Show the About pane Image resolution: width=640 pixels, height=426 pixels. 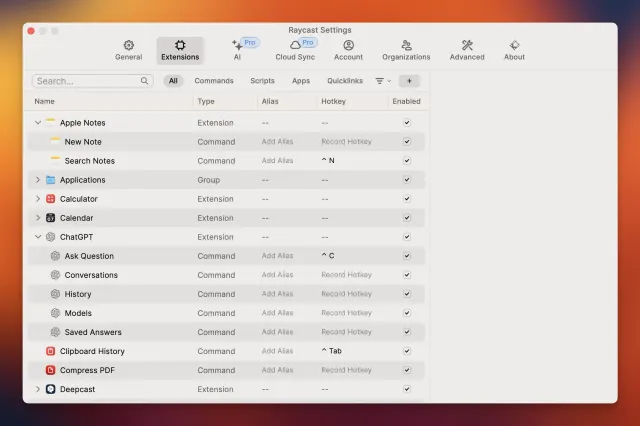point(514,50)
